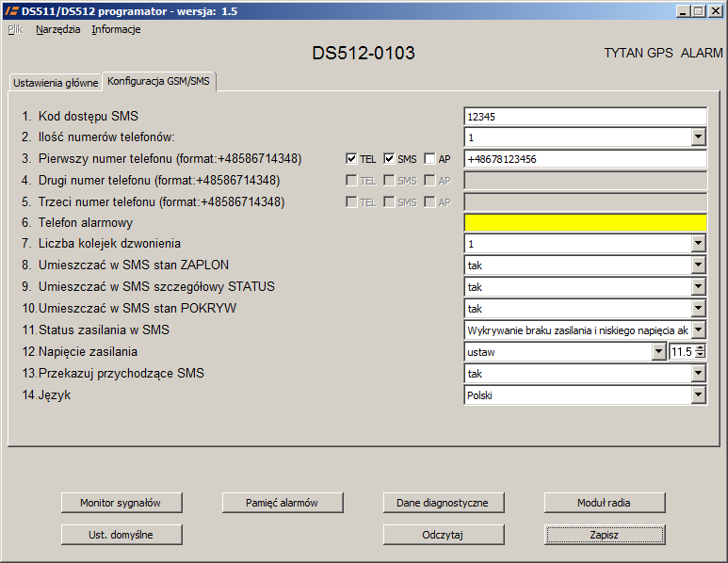The image size is (728, 563).
Task: Click second phone number input field
Action: pos(586,181)
